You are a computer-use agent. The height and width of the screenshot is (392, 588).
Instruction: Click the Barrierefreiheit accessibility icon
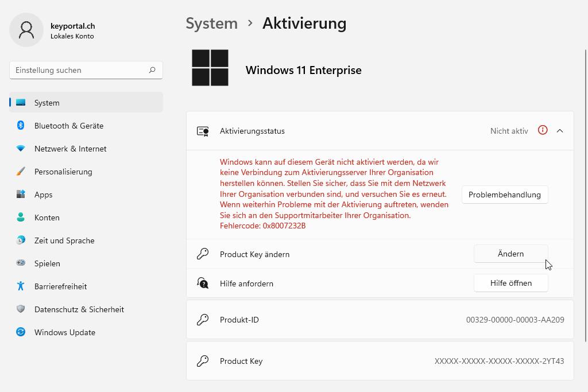[x=21, y=286]
